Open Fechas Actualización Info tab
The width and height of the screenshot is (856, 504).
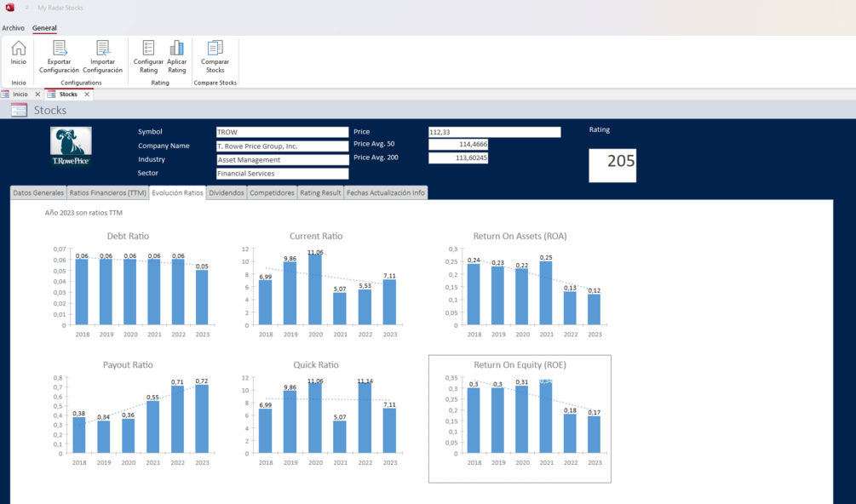point(386,193)
